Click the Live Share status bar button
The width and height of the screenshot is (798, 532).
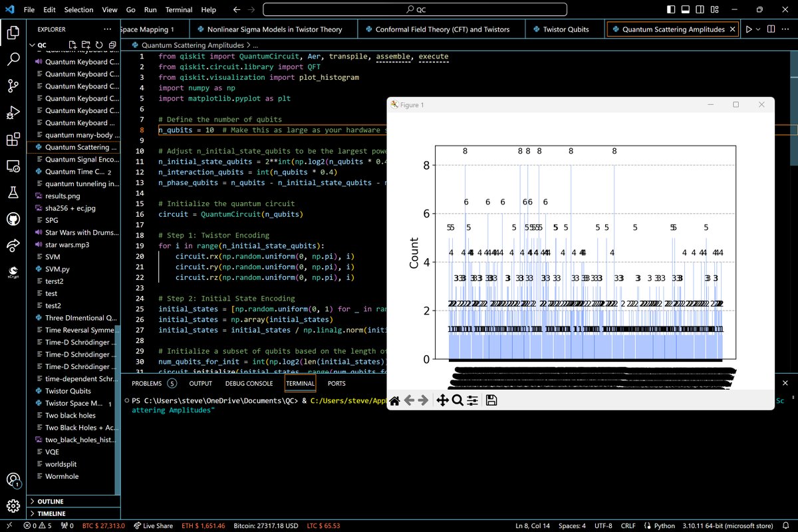pos(152,526)
